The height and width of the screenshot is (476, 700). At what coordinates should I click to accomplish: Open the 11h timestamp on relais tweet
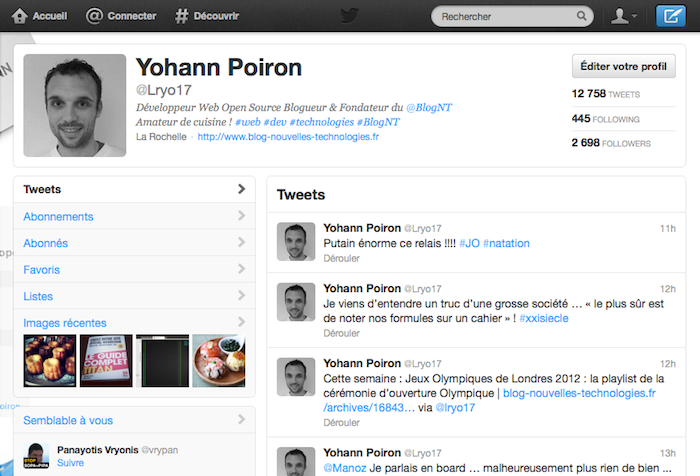pyautogui.click(x=668, y=229)
